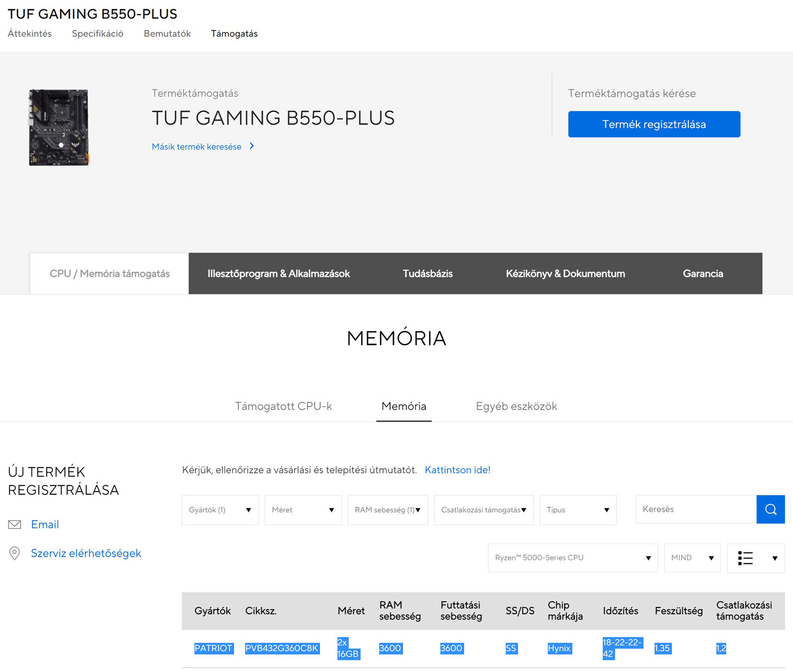Click the RAM sebesség column header
The width and height of the screenshot is (793, 672).
(400, 611)
